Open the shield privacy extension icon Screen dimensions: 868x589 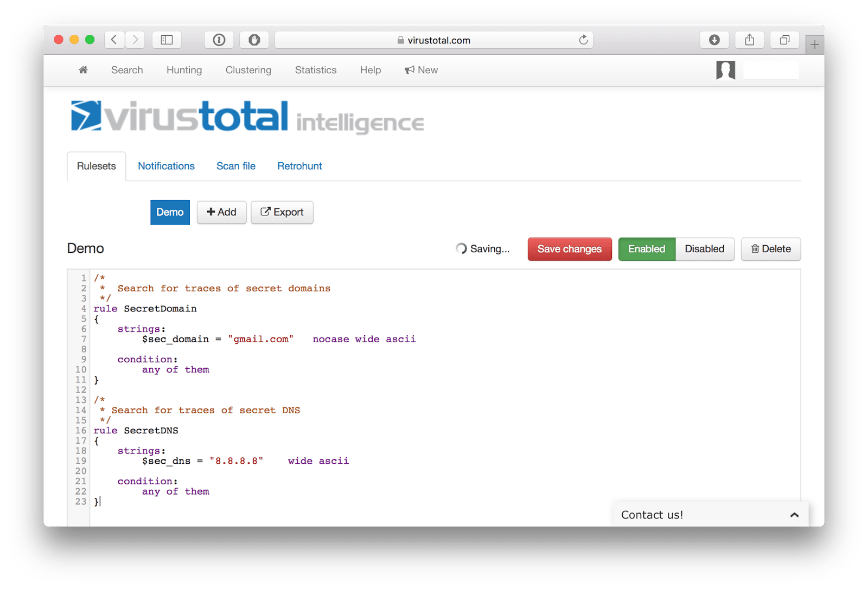tap(254, 40)
